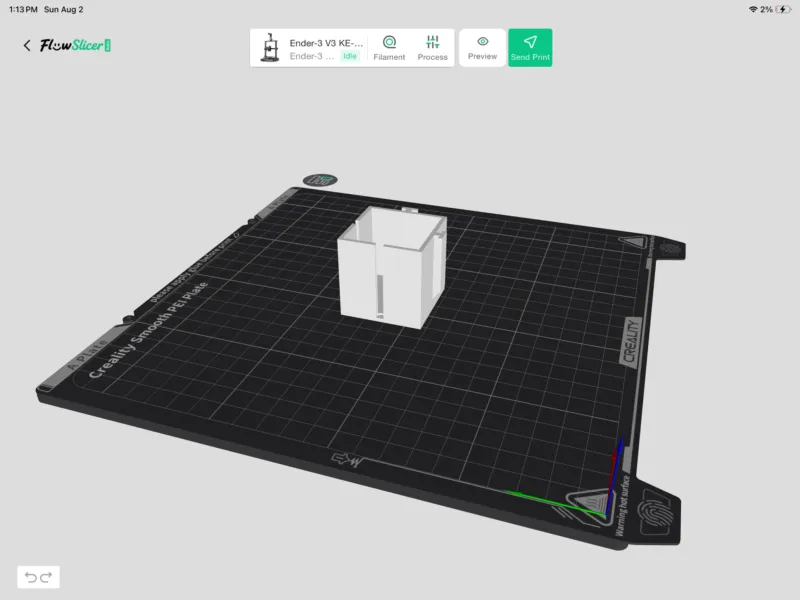
Task: Open the Ender-3 V3 KE printer selector
Action: click(x=309, y=48)
